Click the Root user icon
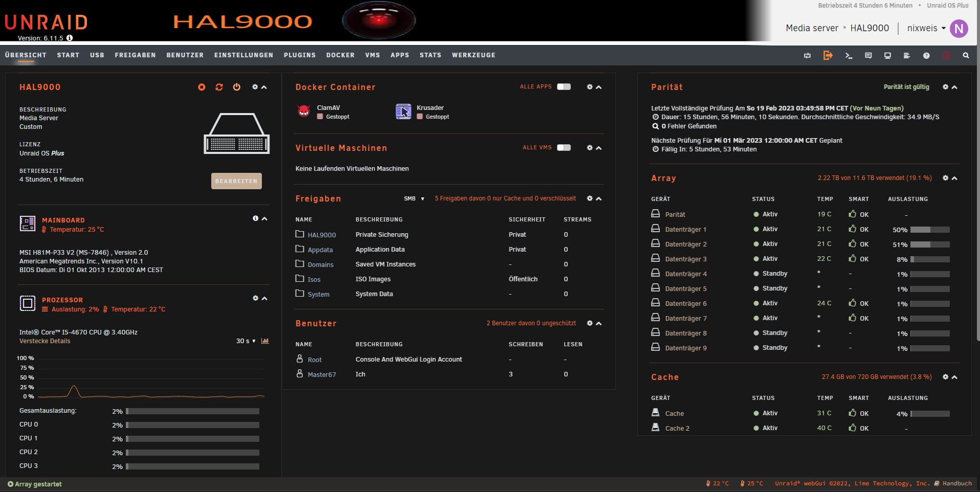The image size is (980, 492). [x=300, y=359]
